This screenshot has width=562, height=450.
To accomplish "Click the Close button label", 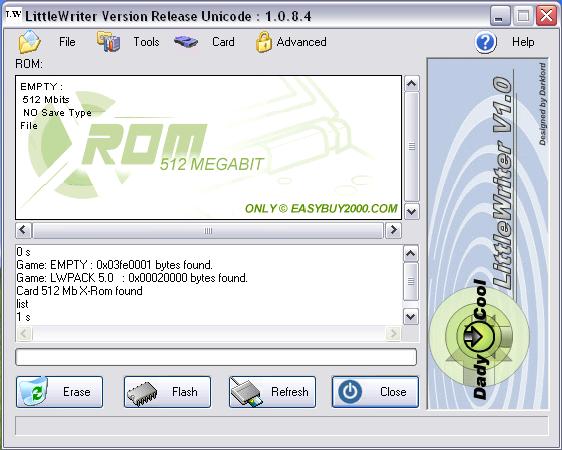I will pos(393,392).
